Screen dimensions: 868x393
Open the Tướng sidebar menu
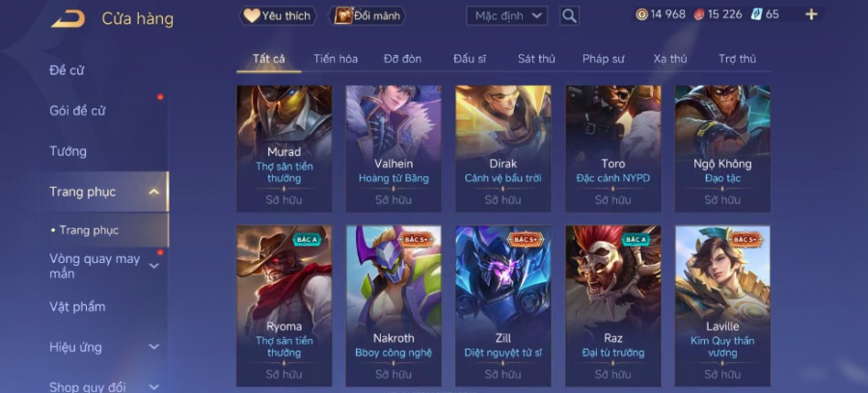pyautogui.click(x=68, y=151)
